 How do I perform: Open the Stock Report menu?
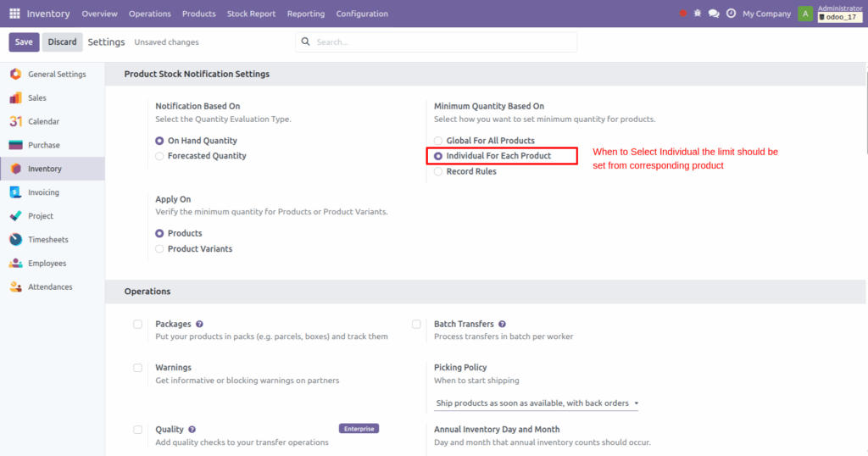(251, 14)
